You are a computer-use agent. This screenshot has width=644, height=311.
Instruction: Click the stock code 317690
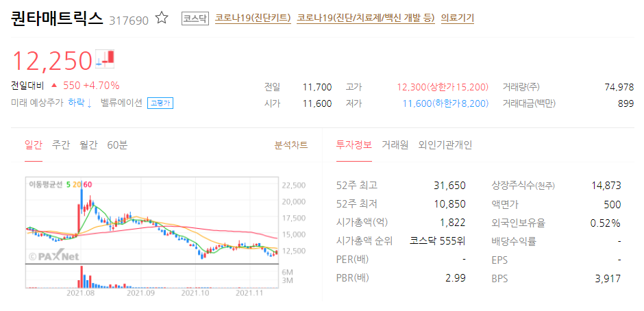tap(129, 20)
